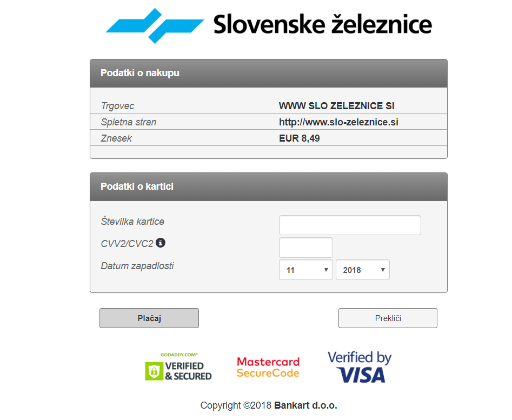
Task: Click the GoDaddy Verified & Secured badge
Action: click(x=178, y=366)
